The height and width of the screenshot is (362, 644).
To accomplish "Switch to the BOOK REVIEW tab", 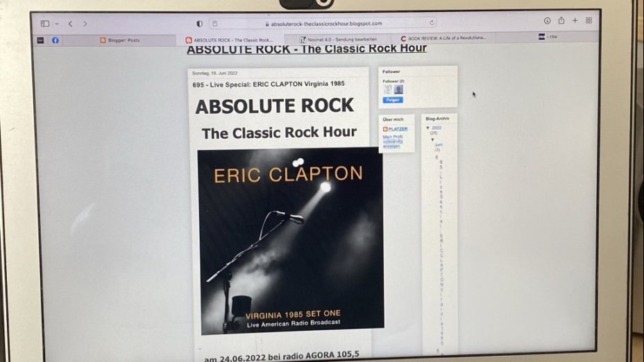I will point(443,38).
